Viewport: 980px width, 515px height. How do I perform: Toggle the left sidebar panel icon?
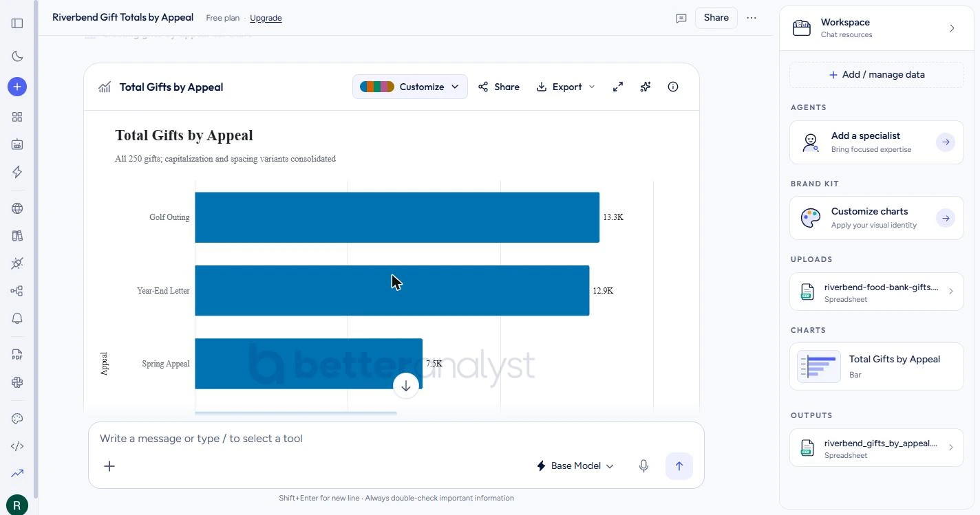point(17,23)
